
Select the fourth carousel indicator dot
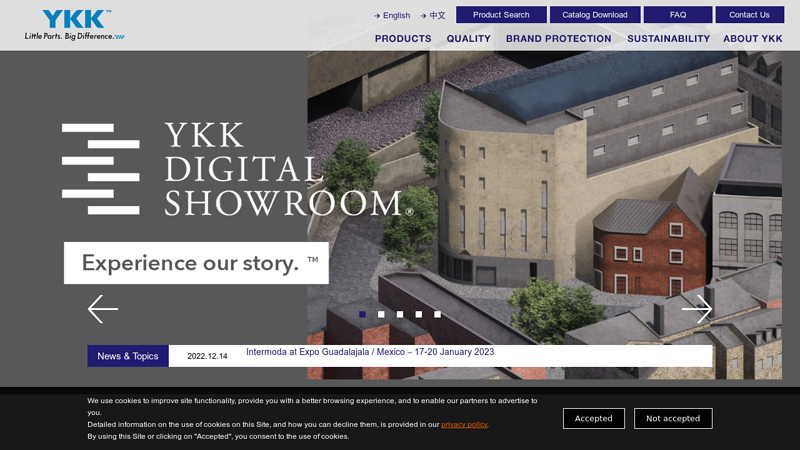(418, 314)
